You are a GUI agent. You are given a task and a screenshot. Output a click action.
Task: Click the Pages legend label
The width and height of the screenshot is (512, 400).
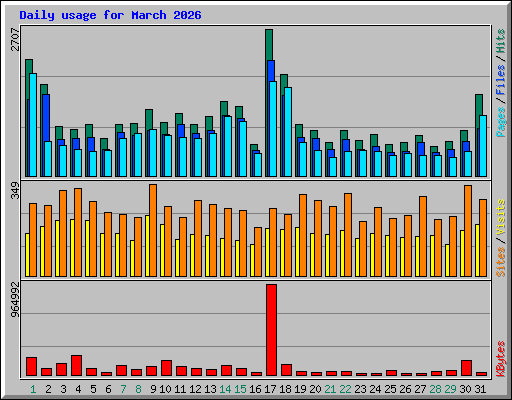click(x=501, y=122)
